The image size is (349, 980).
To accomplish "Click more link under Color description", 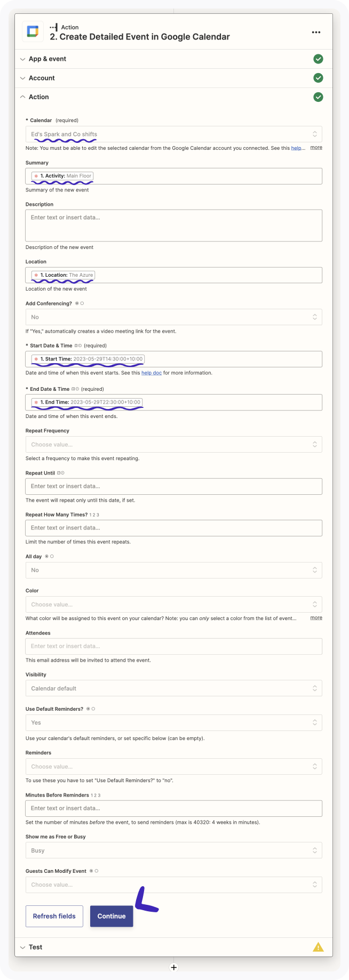I will point(316,617).
